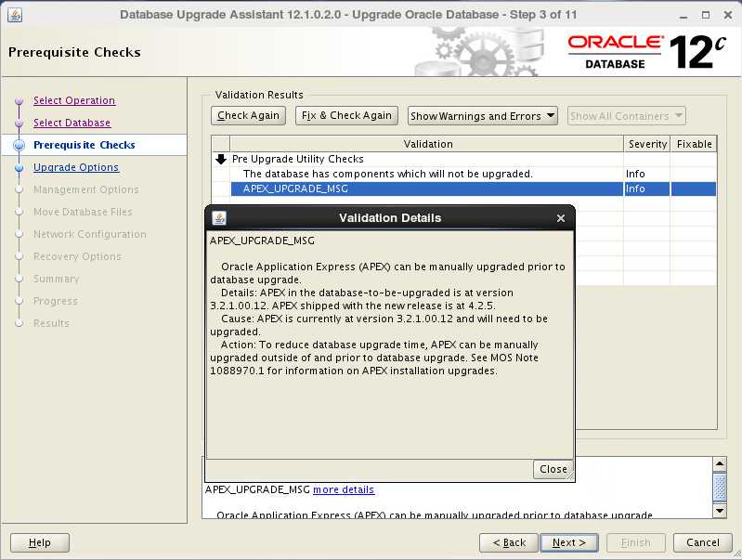This screenshot has width=742, height=560.
Task: Click the details pane scrollbar thumb
Action: [x=720, y=488]
